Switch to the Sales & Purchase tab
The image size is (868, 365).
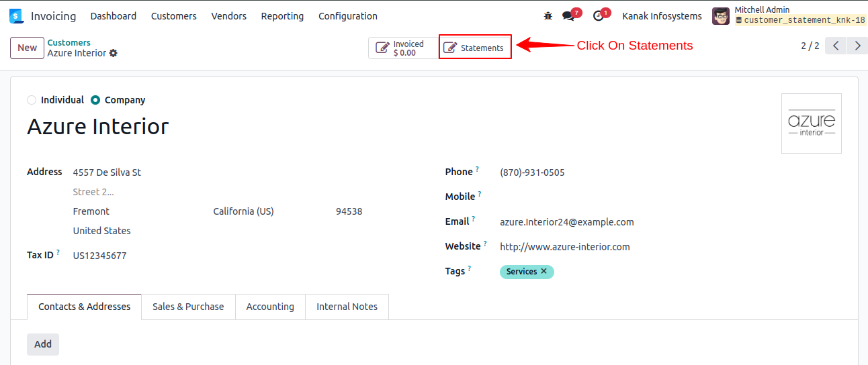coord(188,307)
